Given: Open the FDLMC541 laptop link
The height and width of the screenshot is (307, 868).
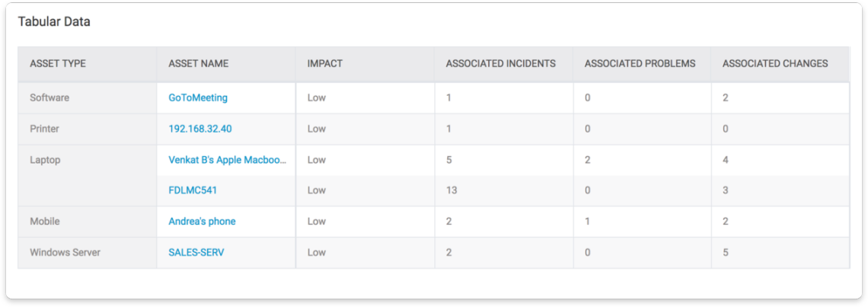Looking at the screenshot, I should tap(193, 190).
